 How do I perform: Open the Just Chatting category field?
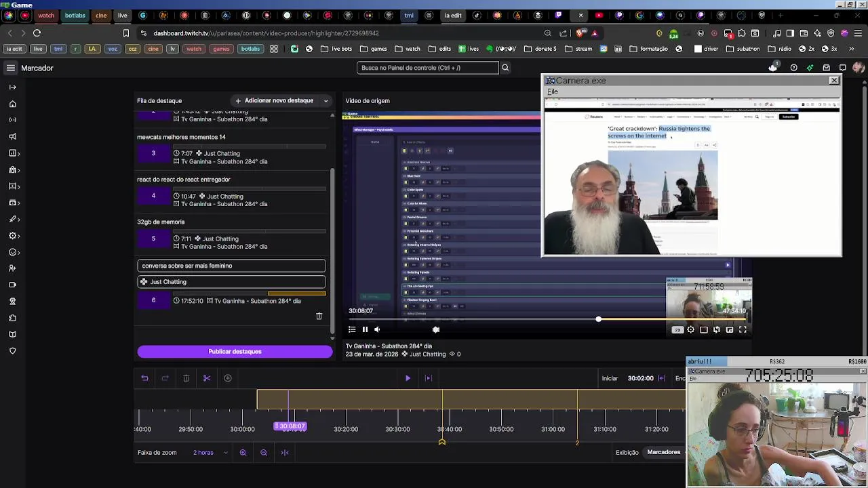click(x=231, y=282)
